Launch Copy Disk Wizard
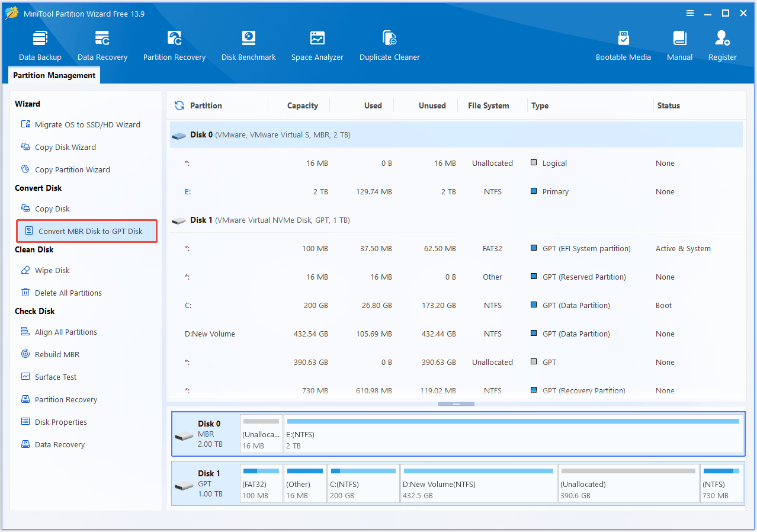The height and width of the screenshot is (532, 757). (58, 147)
